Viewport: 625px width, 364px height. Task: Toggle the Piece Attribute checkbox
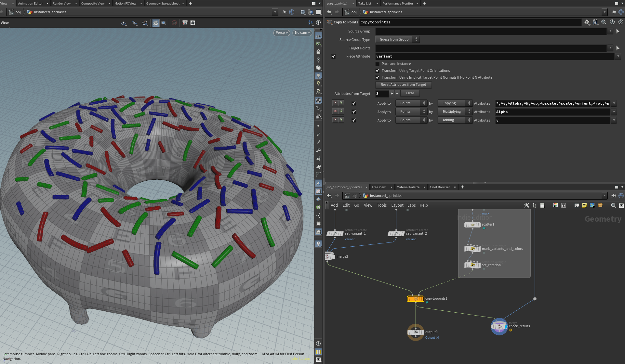(x=333, y=57)
